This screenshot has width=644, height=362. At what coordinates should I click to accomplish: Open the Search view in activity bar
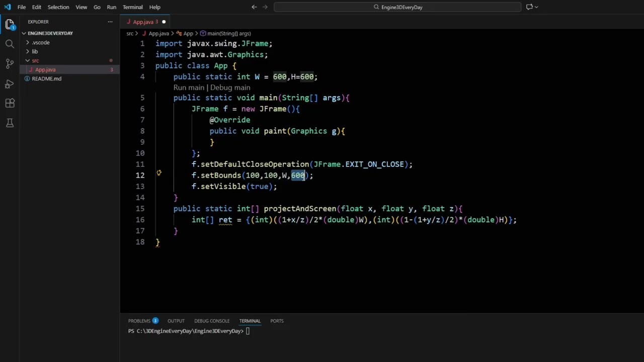coord(10,44)
